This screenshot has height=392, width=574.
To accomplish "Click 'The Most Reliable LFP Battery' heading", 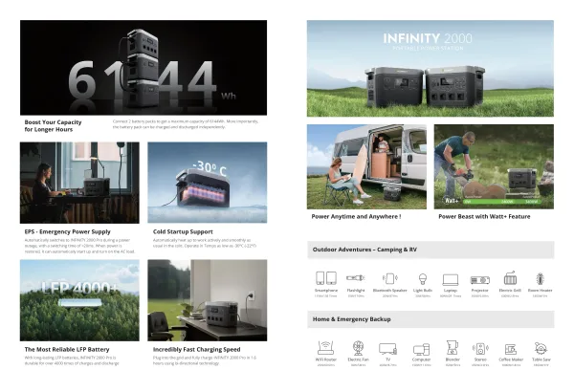I will coord(67,350).
